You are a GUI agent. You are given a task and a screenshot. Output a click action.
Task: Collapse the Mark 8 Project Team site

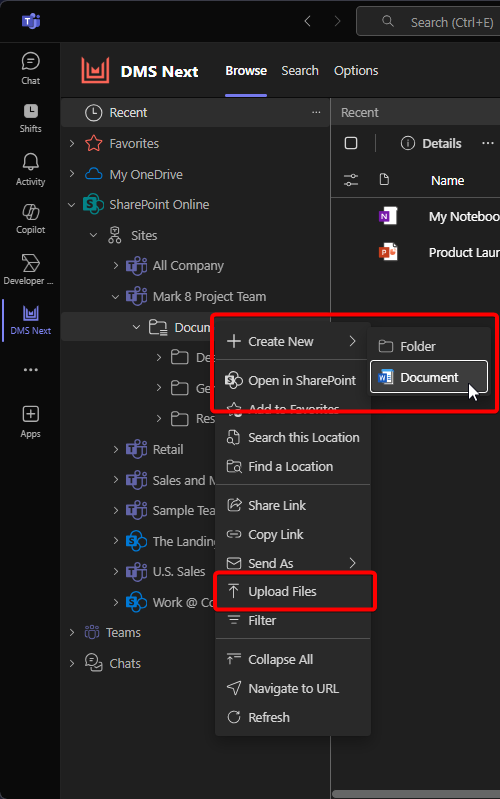[116, 297]
